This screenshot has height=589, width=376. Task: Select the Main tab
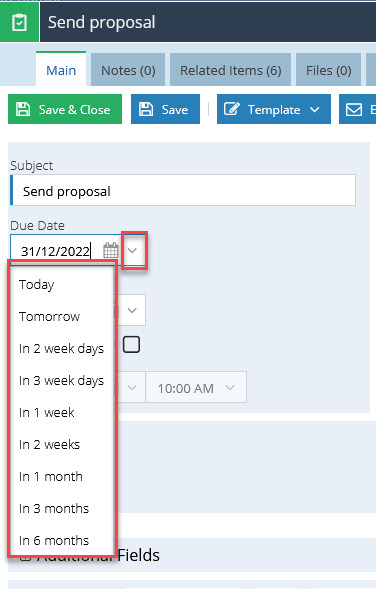(61, 69)
